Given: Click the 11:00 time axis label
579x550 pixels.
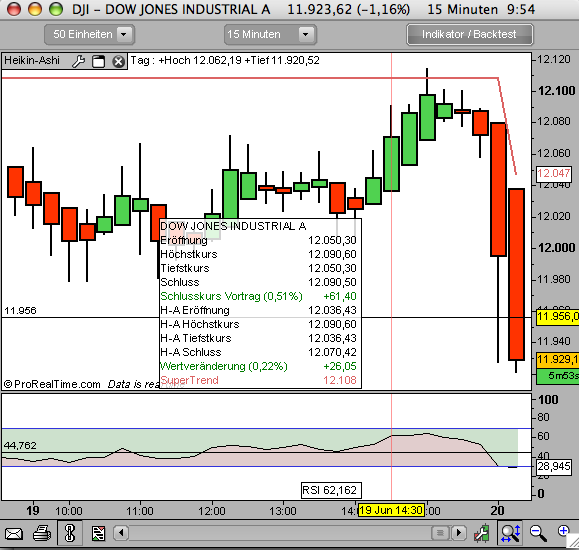Looking at the screenshot, I should tap(140, 511).
